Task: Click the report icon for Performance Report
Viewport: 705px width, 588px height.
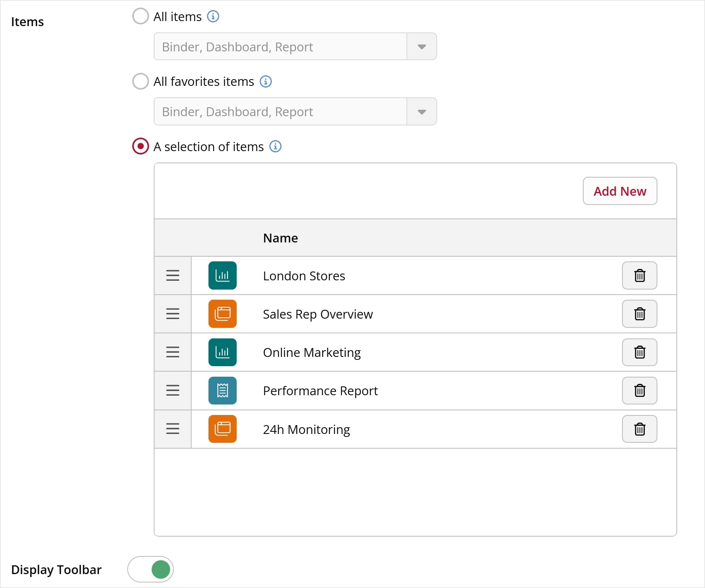Action: (x=222, y=391)
